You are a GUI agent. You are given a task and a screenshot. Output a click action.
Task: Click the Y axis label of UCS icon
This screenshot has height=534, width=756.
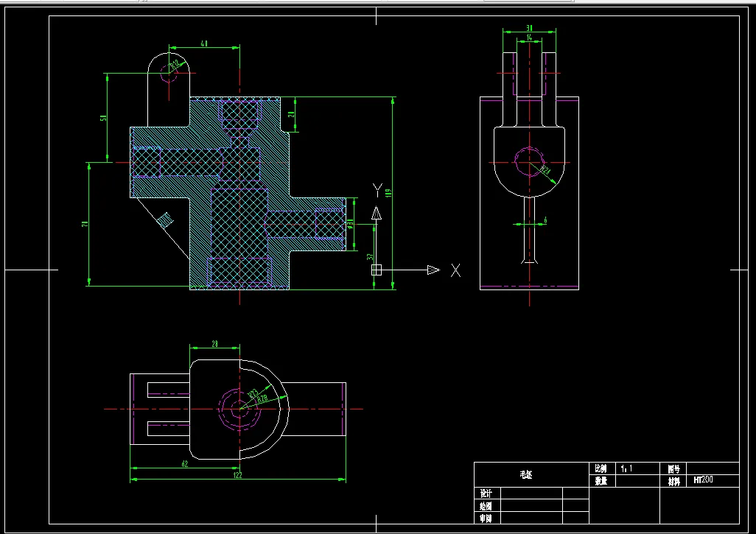pos(377,190)
